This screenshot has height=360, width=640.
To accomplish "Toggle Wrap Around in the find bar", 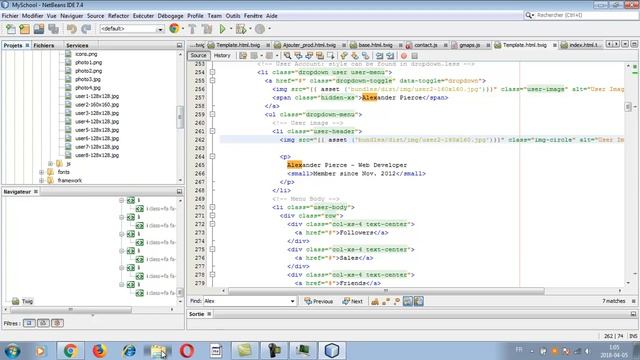I will pos(419,301).
